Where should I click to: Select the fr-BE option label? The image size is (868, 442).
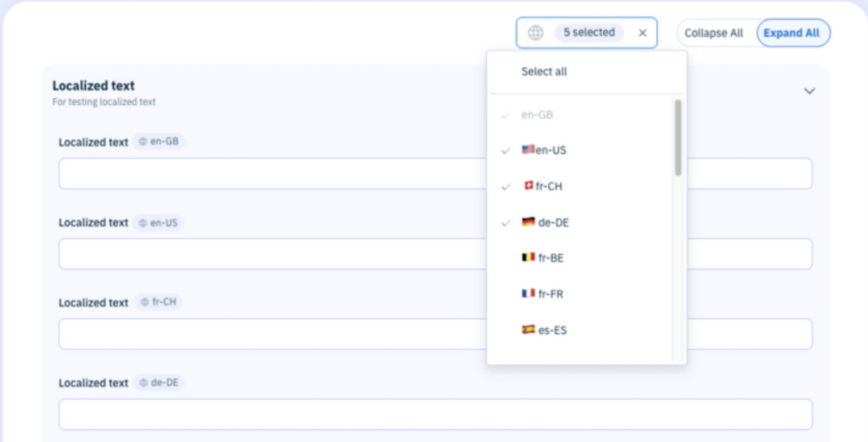[551, 258]
